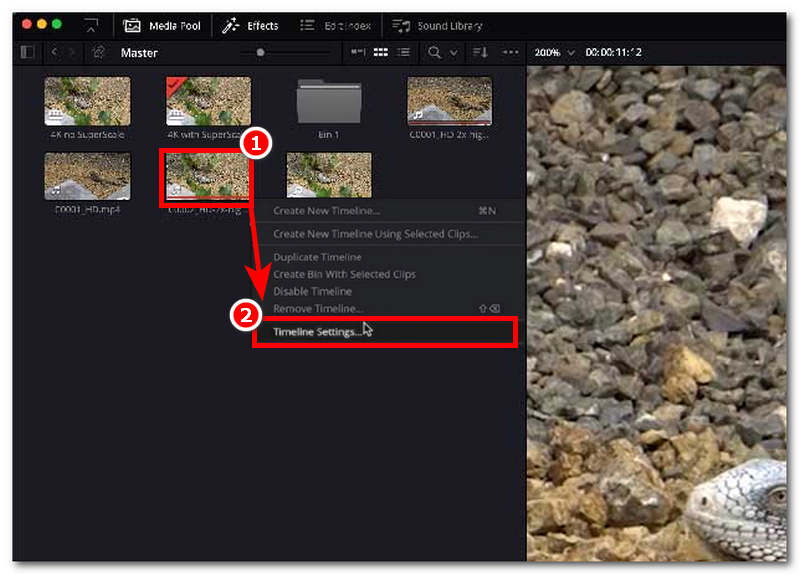Toggle the bin list sidebar icon

tap(27, 52)
